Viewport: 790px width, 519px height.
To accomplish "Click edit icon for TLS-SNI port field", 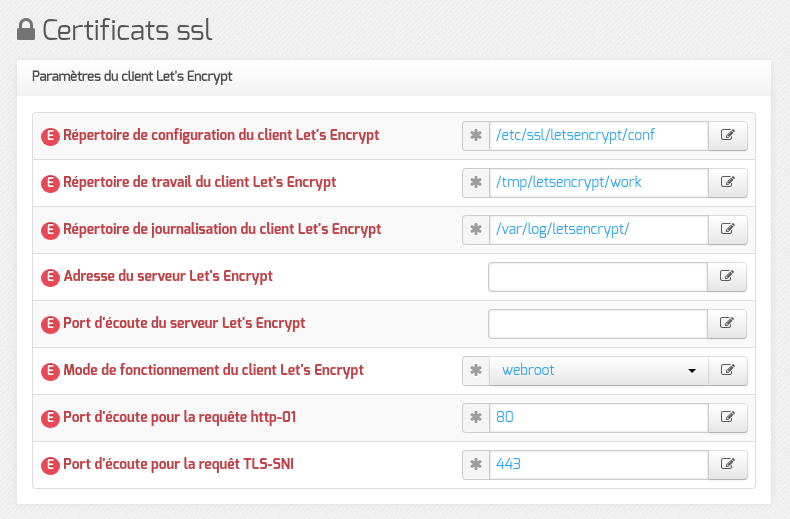I will tap(728, 465).
